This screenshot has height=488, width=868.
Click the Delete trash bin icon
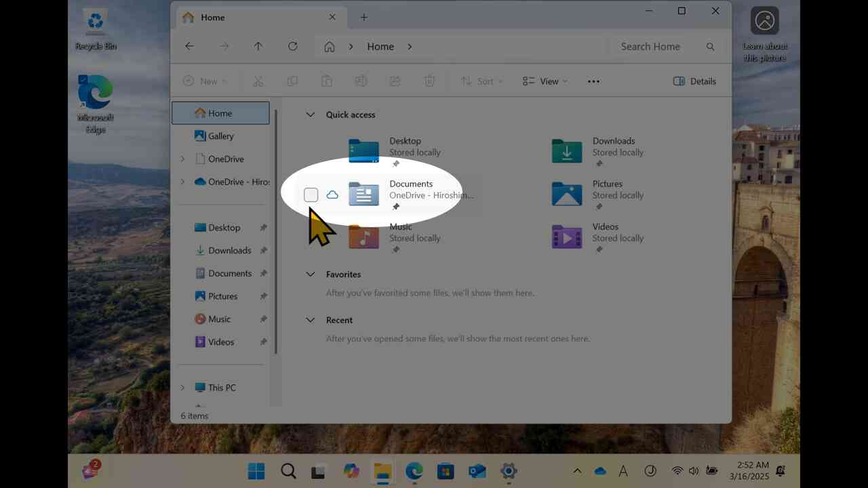[x=429, y=81]
